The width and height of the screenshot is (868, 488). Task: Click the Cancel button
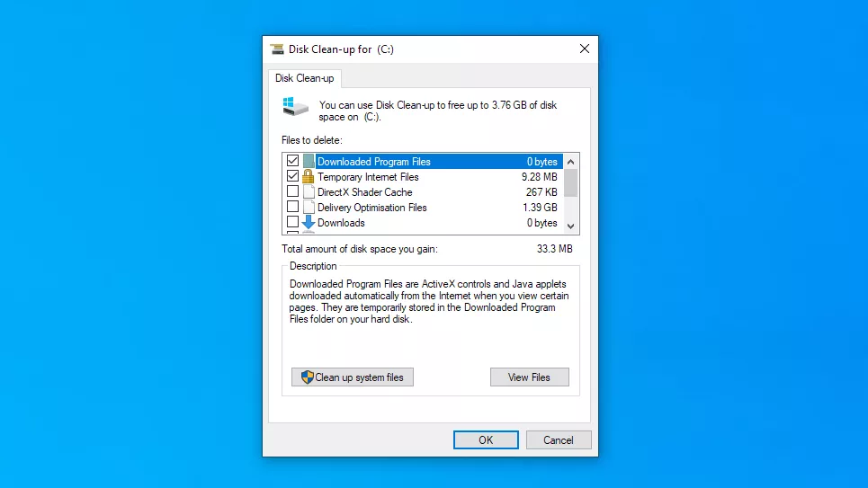559,439
